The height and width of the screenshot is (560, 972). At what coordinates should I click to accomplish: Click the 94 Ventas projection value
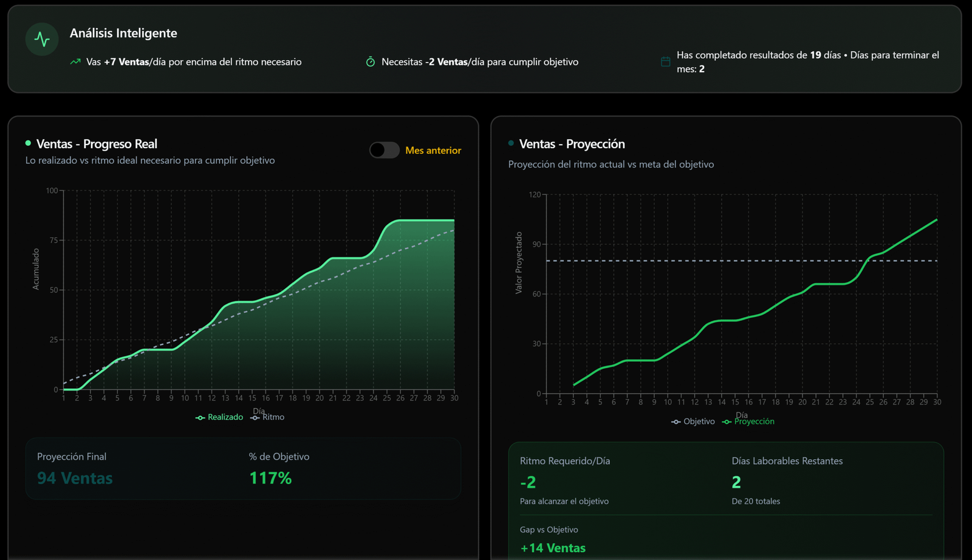tap(75, 479)
